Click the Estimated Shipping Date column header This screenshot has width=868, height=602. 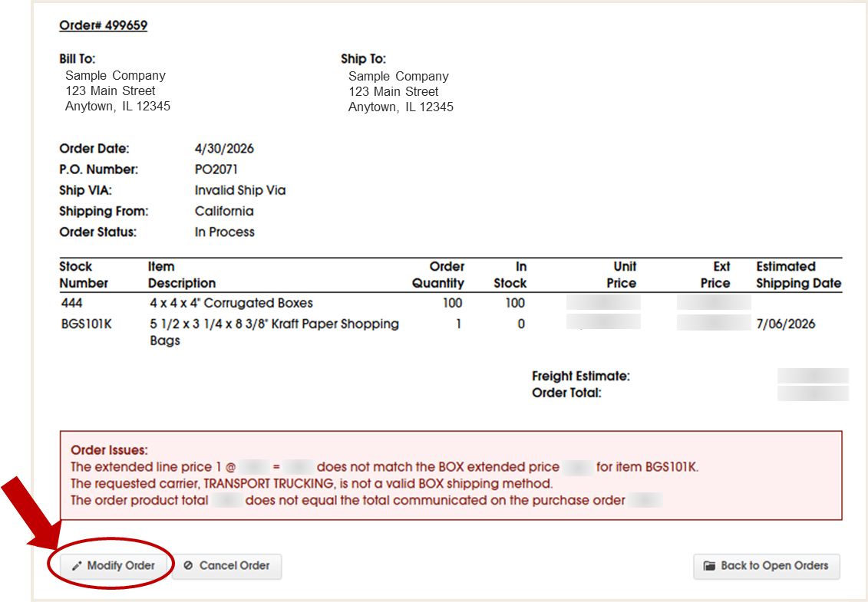point(799,275)
